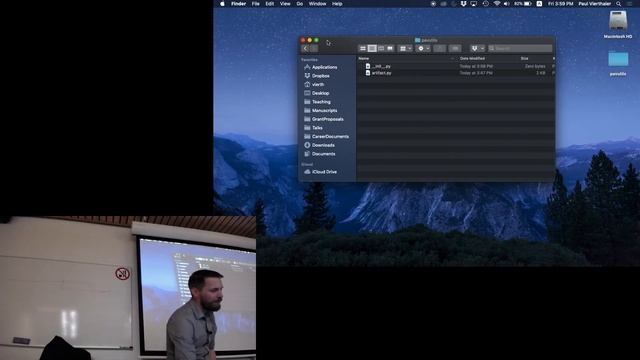The image size is (640, 360).
Task: Switch Finder to gallery view
Action: point(390,49)
